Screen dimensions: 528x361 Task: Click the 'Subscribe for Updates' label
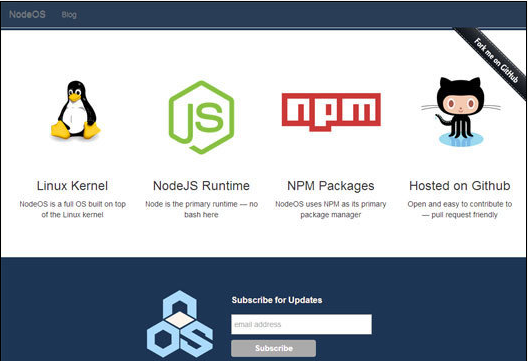click(x=277, y=300)
